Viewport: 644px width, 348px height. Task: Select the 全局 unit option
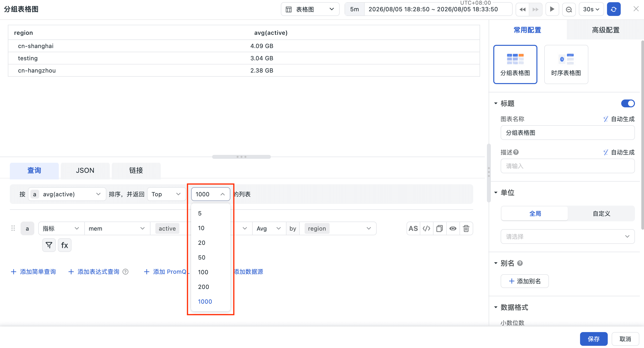[535, 213]
